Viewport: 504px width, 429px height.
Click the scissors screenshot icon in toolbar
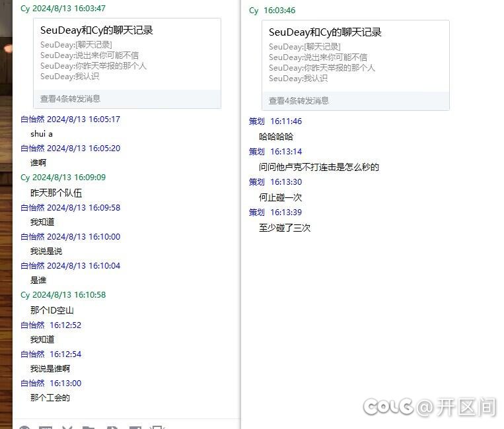pos(67,427)
